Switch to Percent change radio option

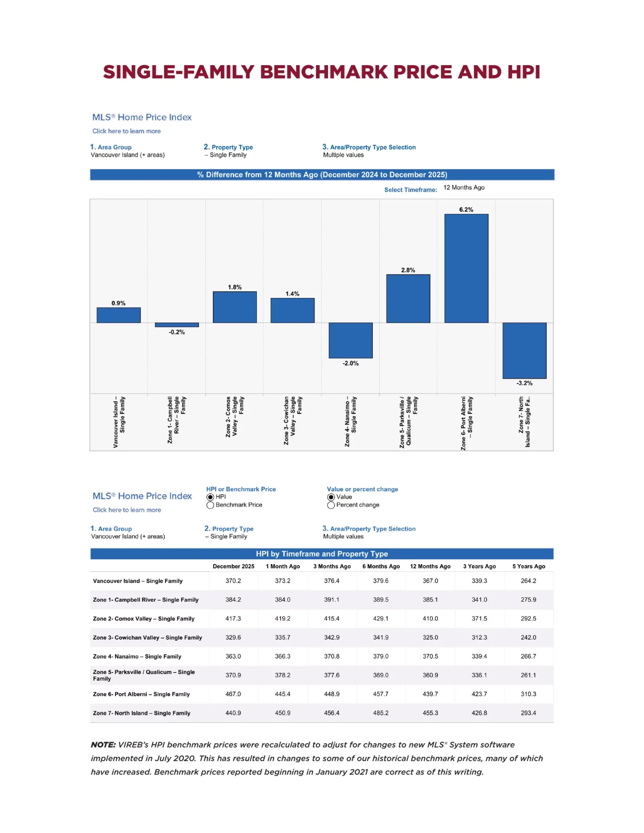[x=331, y=505]
